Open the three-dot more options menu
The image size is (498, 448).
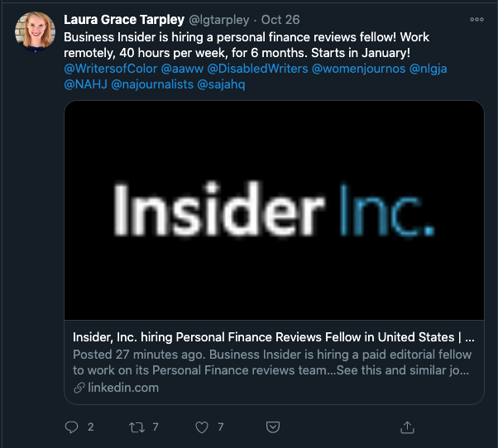click(x=476, y=19)
